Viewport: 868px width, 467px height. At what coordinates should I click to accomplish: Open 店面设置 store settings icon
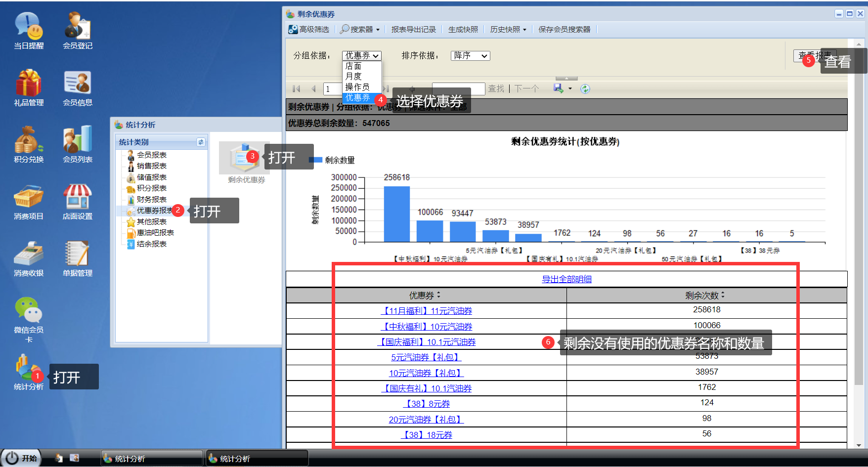point(78,201)
